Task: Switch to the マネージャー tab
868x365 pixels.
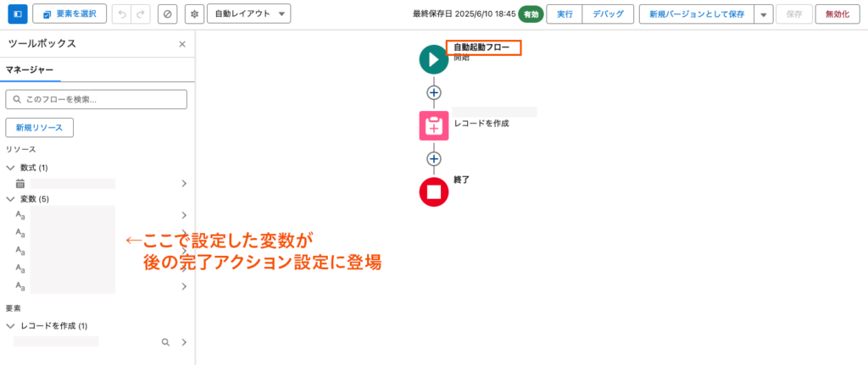Action: coord(31,69)
